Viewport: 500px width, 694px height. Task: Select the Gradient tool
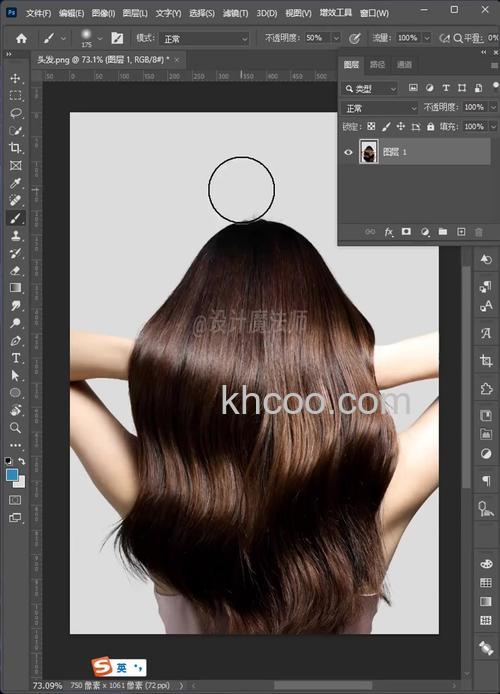[x=15, y=288]
